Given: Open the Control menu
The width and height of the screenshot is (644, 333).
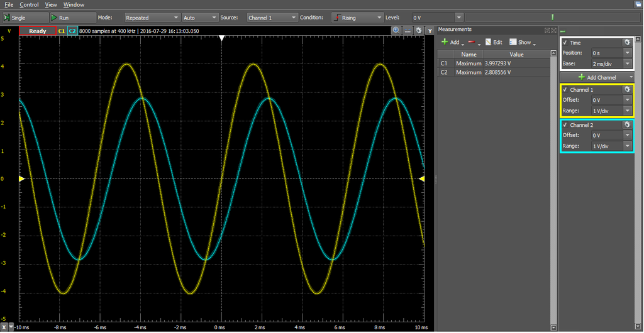Looking at the screenshot, I should click(29, 4).
